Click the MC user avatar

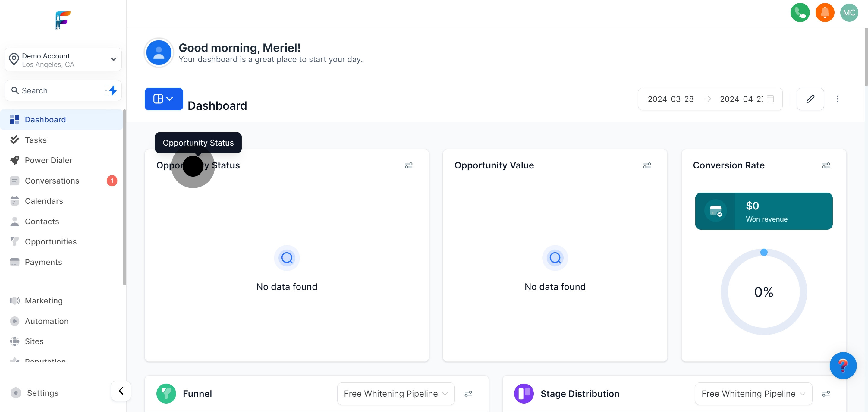(849, 13)
